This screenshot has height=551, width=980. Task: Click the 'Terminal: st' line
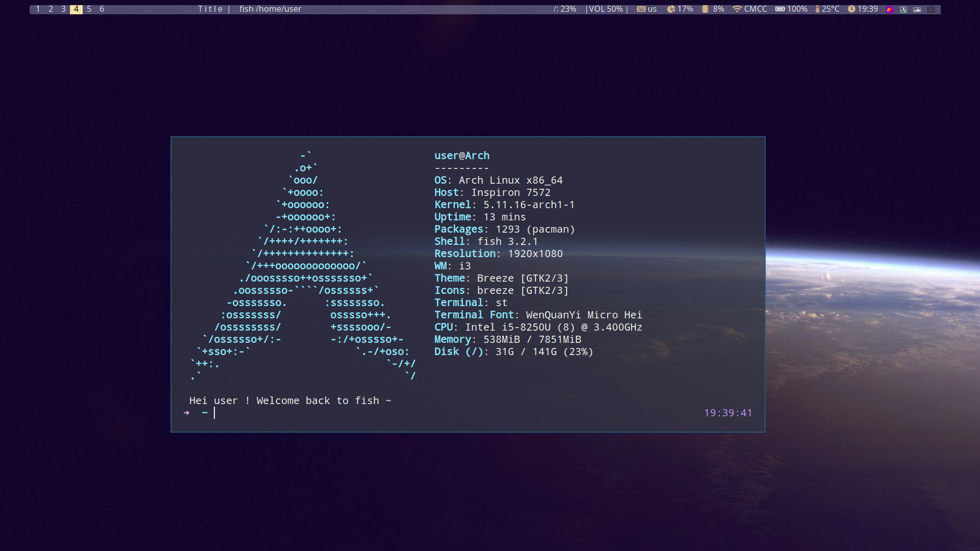[471, 303]
